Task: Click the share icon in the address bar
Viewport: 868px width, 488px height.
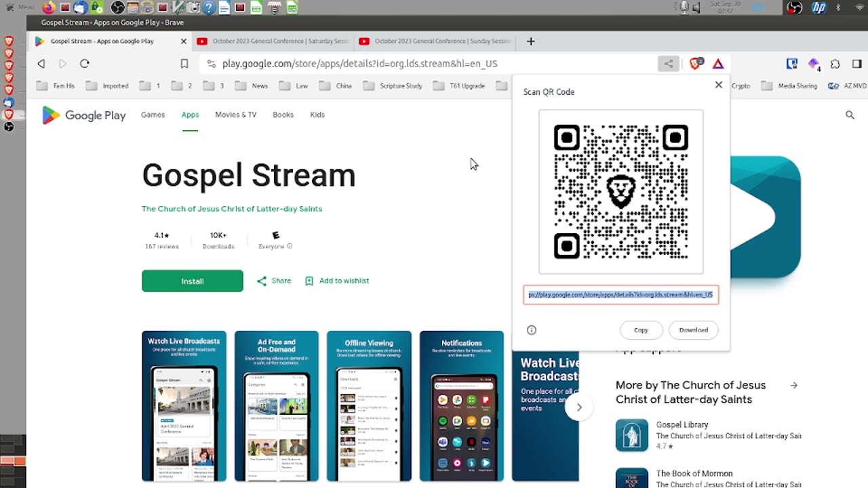Action: [x=669, y=64]
